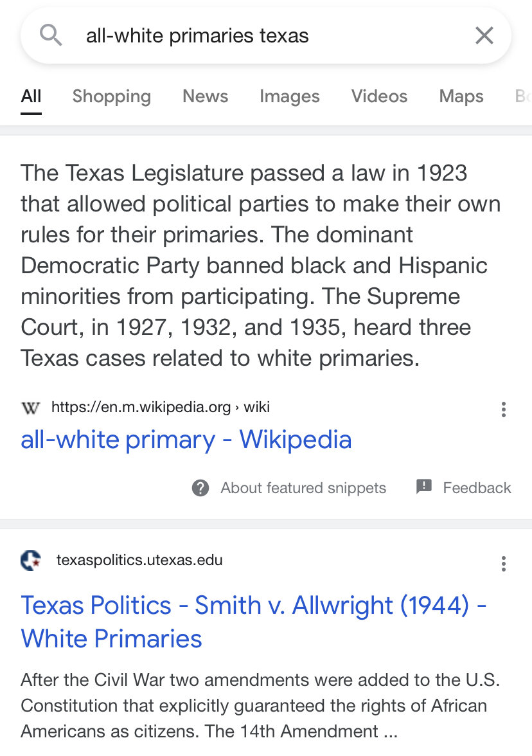Image resolution: width=532 pixels, height=756 pixels.
Task: Open Smith v. Allwright White Primaries link
Action: pyautogui.click(x=253, y=622)
